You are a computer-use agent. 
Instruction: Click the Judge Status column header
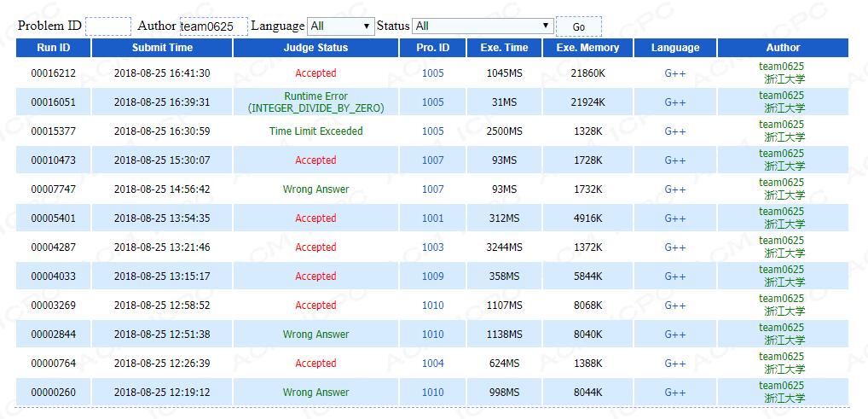pos(315,48)
